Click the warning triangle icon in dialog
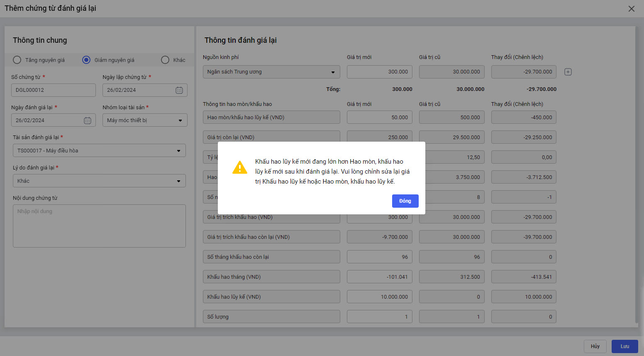This screenshot has width=644, height=356. point(240,167)
